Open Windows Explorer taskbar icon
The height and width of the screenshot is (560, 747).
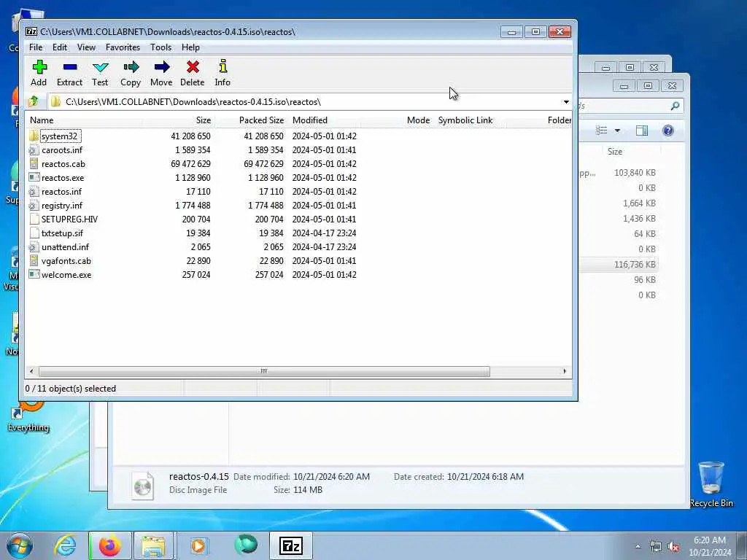tap(153, 545)
